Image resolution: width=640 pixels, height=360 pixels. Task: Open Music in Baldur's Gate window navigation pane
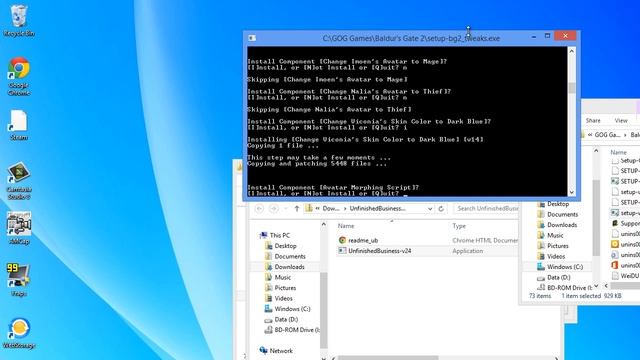[x=551, y=235]
